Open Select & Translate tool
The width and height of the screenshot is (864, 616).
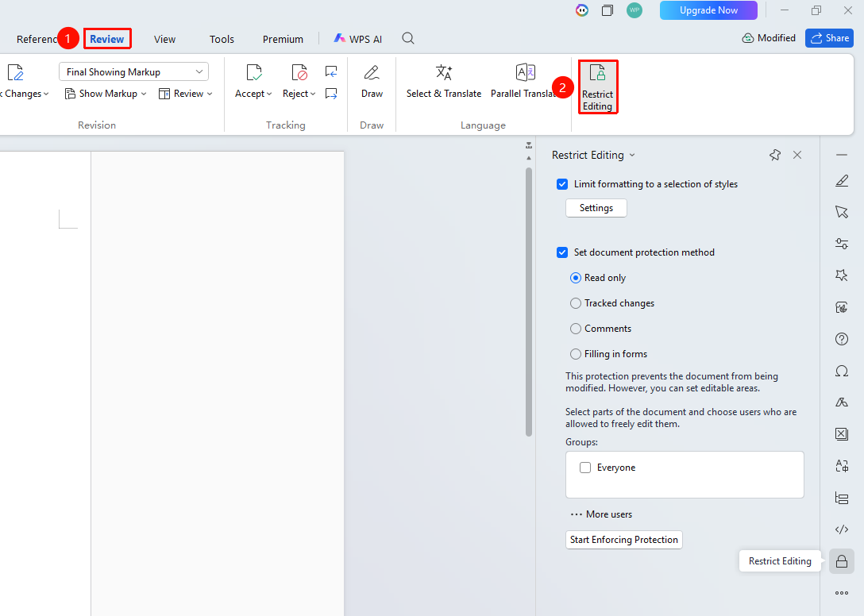[x=444, y=82]
